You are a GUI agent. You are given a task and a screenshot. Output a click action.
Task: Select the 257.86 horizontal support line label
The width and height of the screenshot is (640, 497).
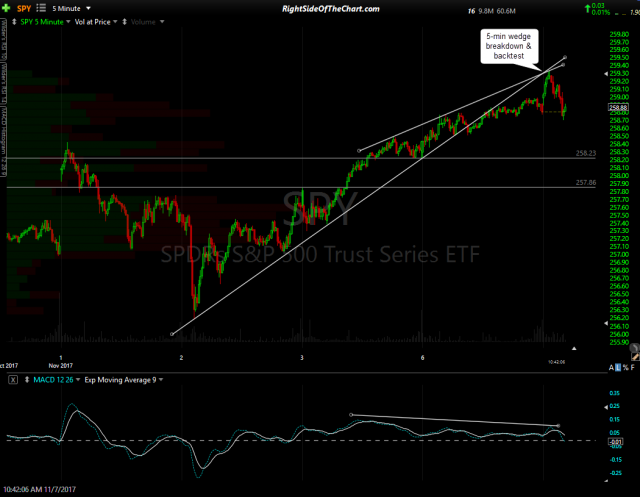[586, 183]
